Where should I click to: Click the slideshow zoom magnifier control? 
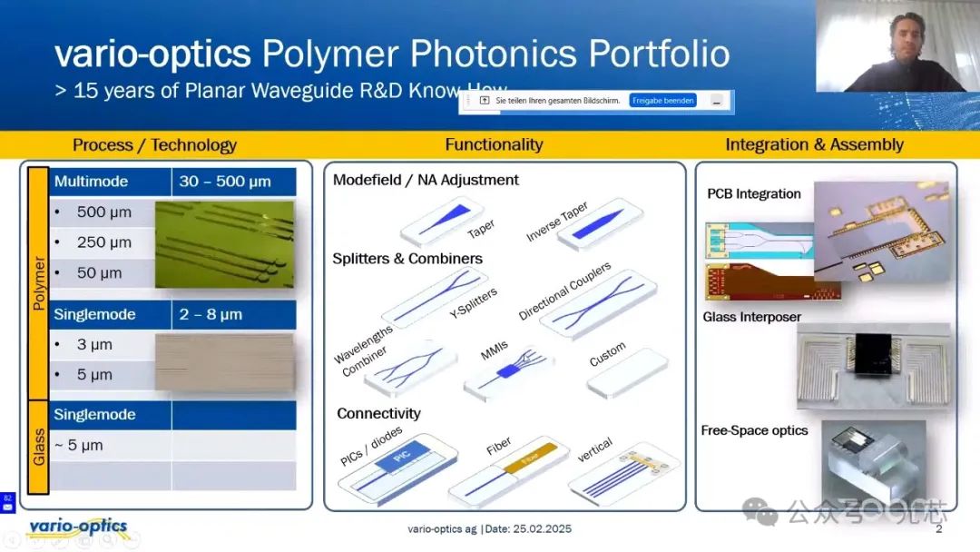(107, 540)
